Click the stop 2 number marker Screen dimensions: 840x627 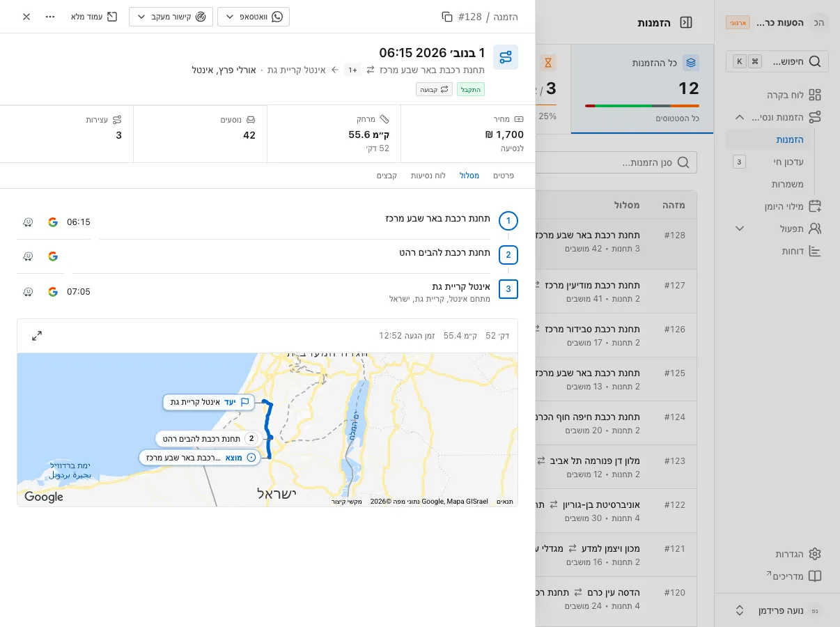[508, 255]
